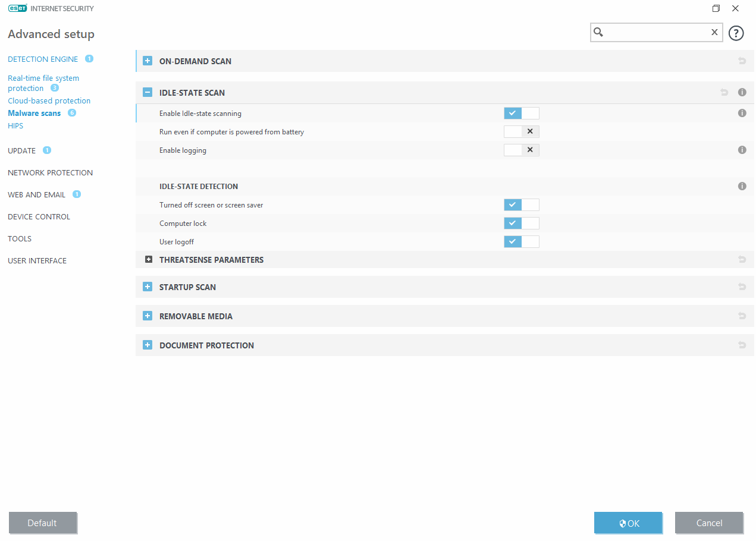Click revert arrow for Startup Scan section

(x=742, y=287)
